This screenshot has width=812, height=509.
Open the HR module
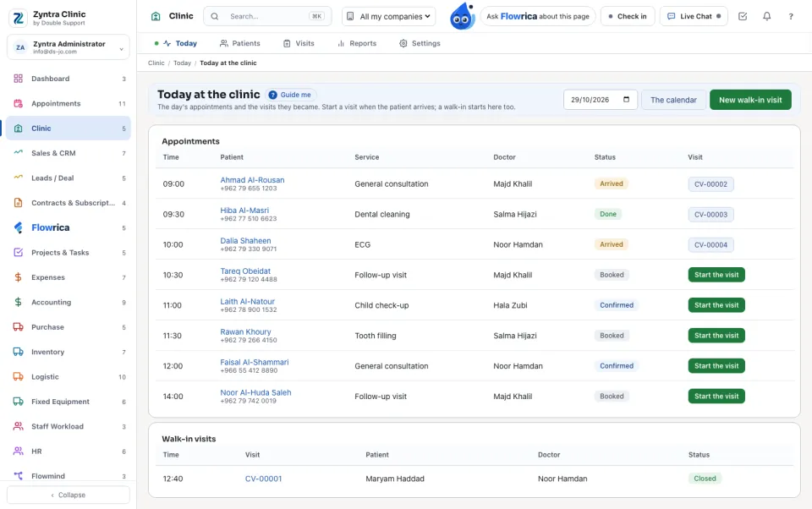click(x=69, y=452)
